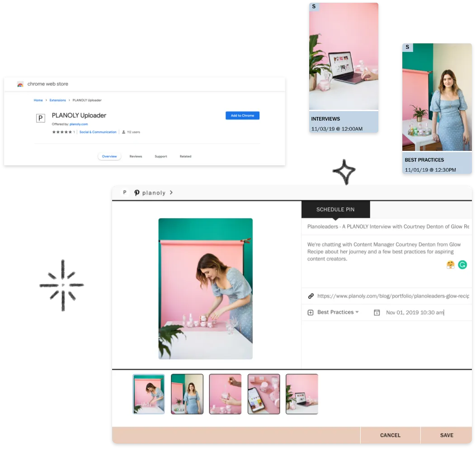This screenshot has width=476, height=449.
Task: Switch to the Related tab
Action: 185,157
